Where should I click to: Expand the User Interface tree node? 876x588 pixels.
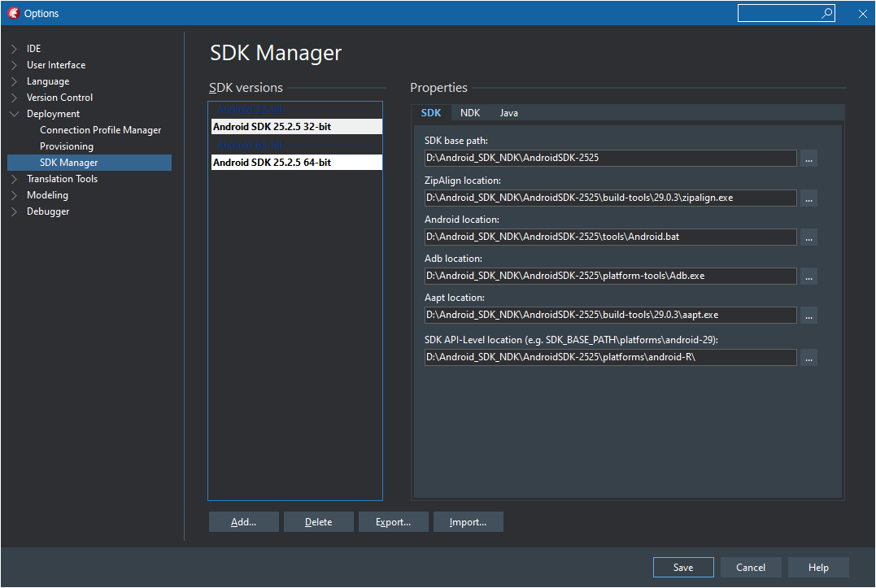(x=15, y=65)
